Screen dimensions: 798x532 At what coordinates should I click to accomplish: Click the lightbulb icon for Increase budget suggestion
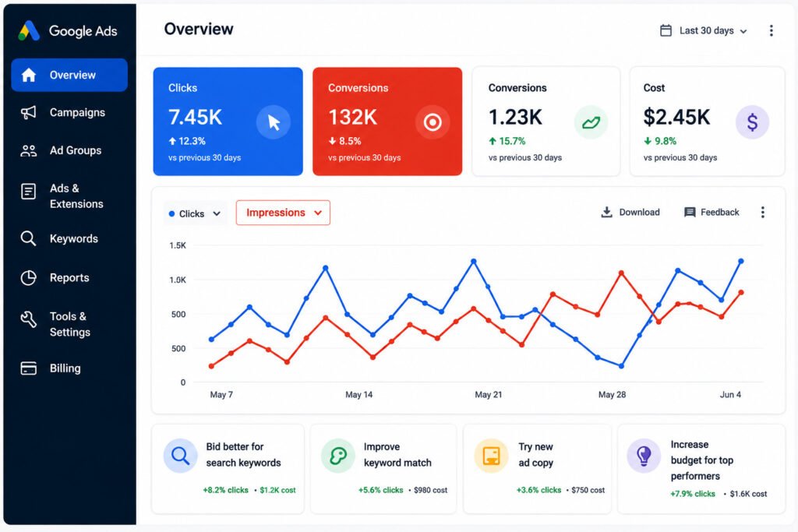click(644, 456)
